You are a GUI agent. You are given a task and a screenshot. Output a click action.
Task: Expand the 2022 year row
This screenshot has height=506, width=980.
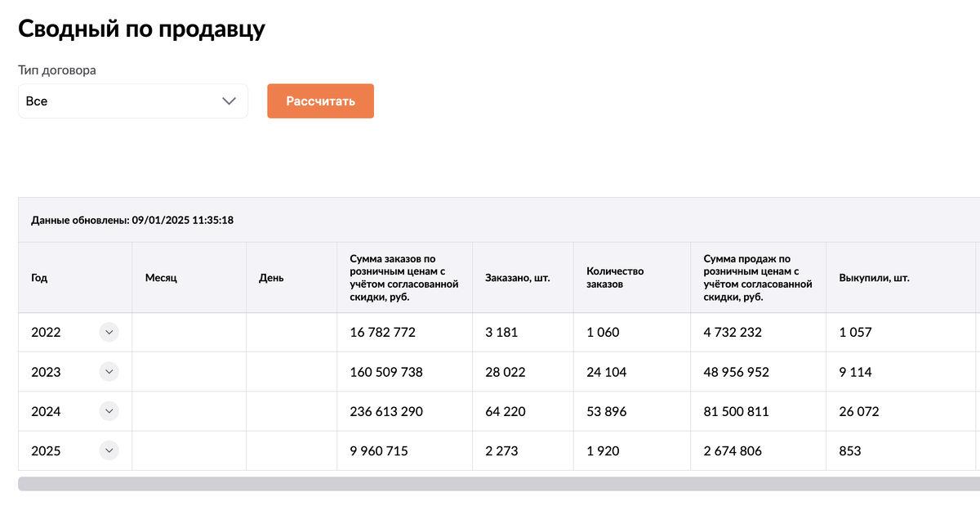coord(109,333)
